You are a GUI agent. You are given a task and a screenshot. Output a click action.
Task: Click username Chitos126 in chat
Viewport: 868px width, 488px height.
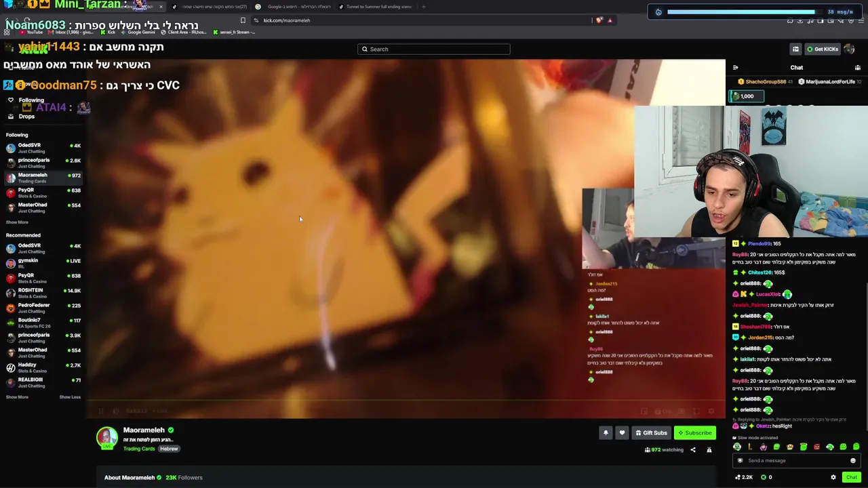(759, 272)
